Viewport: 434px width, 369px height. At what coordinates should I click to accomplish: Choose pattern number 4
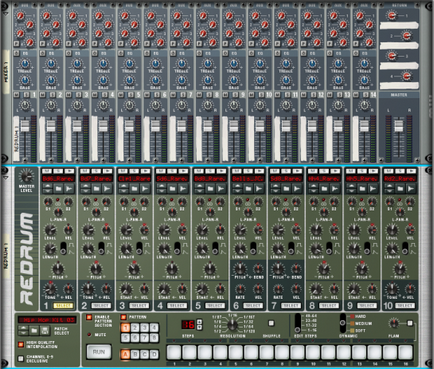pos(154,328)
